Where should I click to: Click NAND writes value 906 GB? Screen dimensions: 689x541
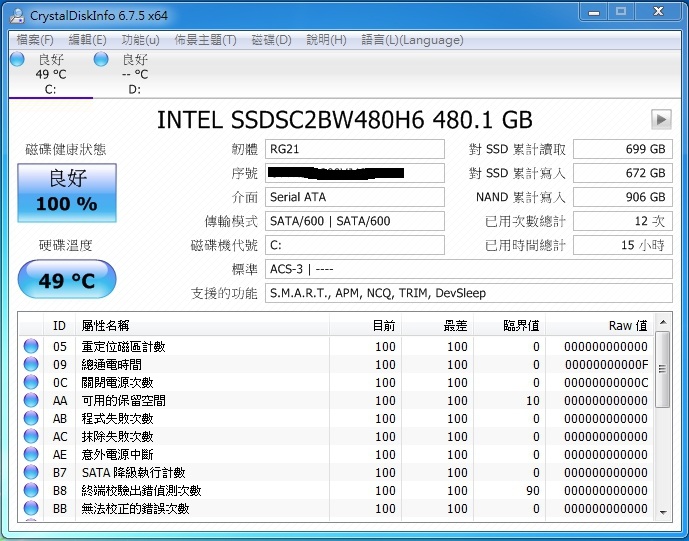click(x=623, y=197)
